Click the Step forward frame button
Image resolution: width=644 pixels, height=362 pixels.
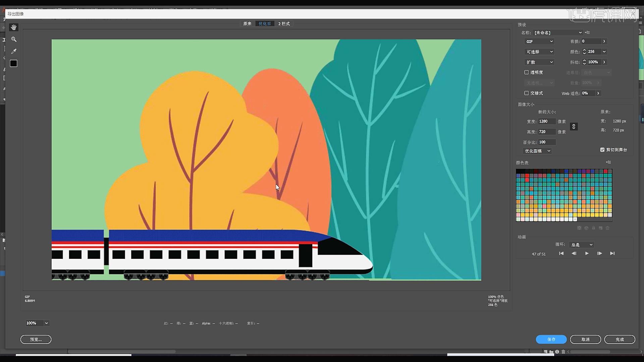click(599, 253)
